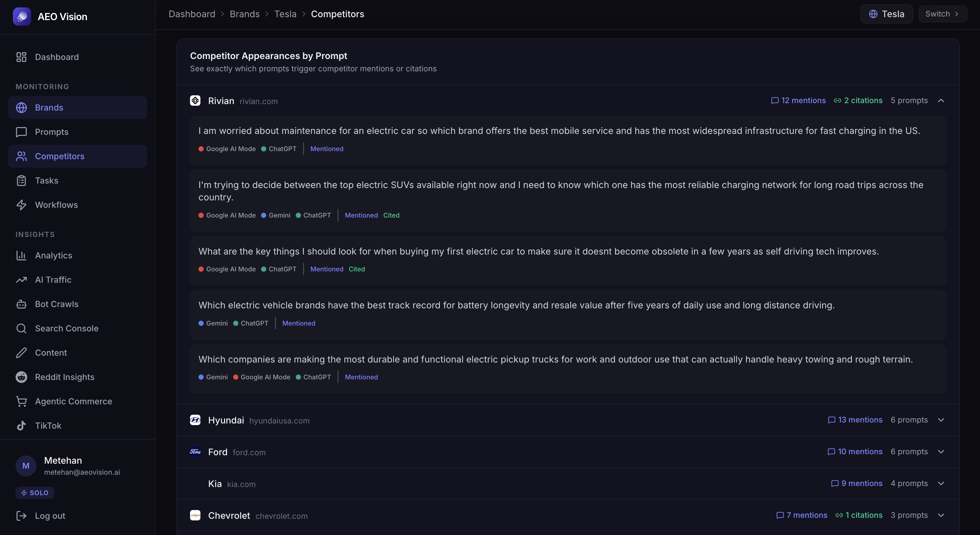The image size is (980, 535).
Task: Click the TikTok icon in sidebar
Action: [21, 425]
